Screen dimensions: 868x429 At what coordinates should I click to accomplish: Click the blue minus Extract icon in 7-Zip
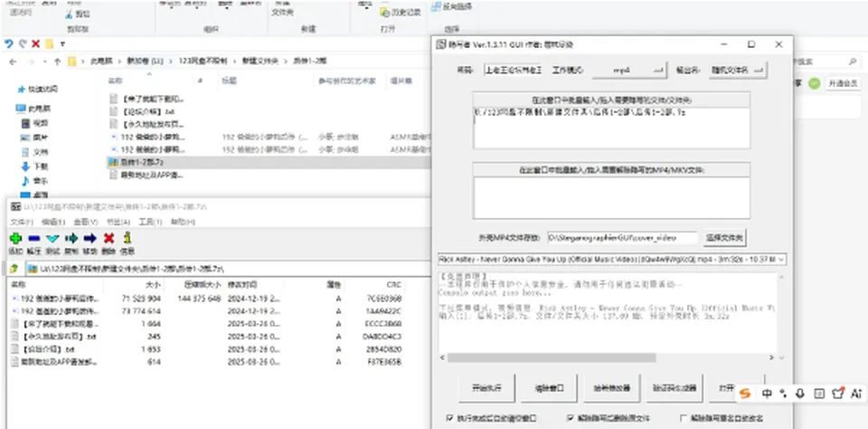pos(33,239)
